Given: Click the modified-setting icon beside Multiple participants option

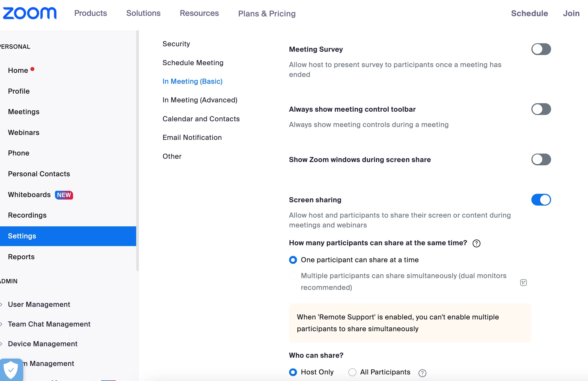Looking at the screenshot, I should [523, 282].
